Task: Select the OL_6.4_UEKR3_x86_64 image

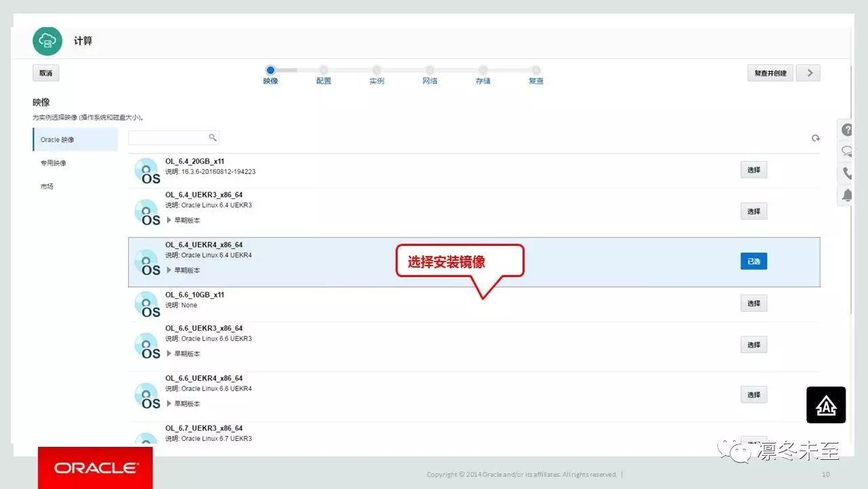Action: tap(754, 211)
